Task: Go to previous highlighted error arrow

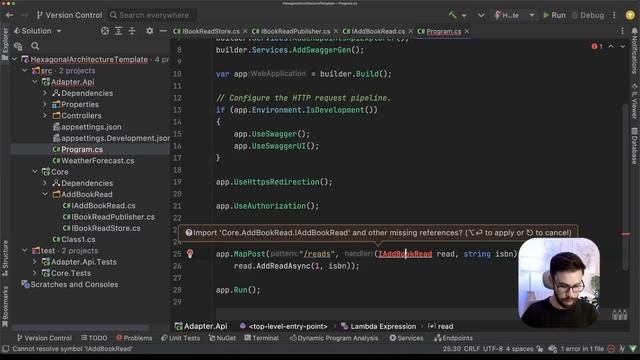Action: pos(611,46)
